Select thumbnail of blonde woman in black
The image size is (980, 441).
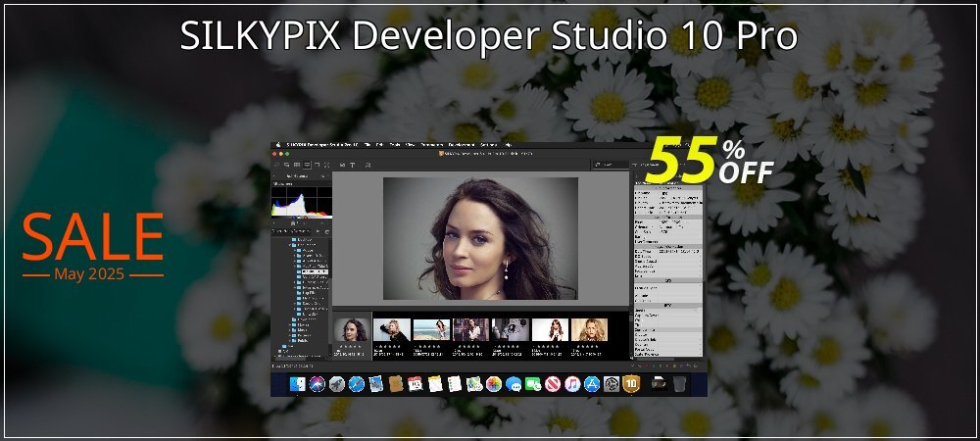(x=392, y=330)
